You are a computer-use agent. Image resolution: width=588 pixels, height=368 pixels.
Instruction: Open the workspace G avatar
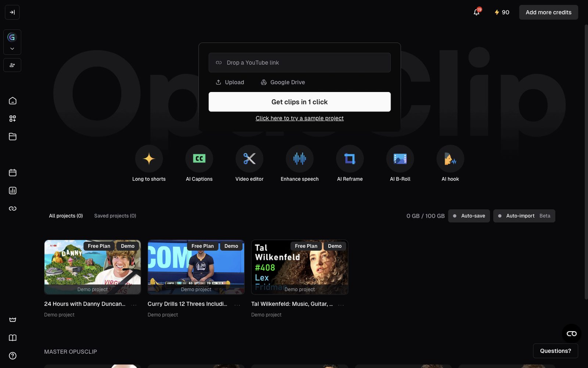[12, 37]
